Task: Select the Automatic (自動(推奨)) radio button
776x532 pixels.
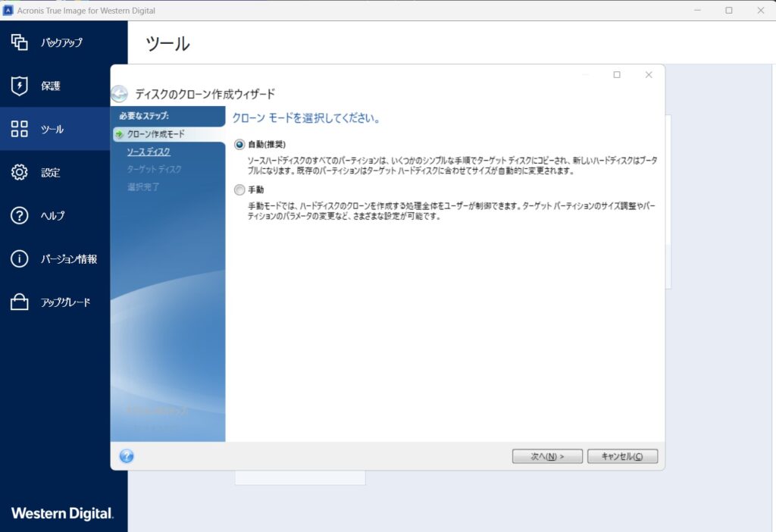Action: point(240,144)
